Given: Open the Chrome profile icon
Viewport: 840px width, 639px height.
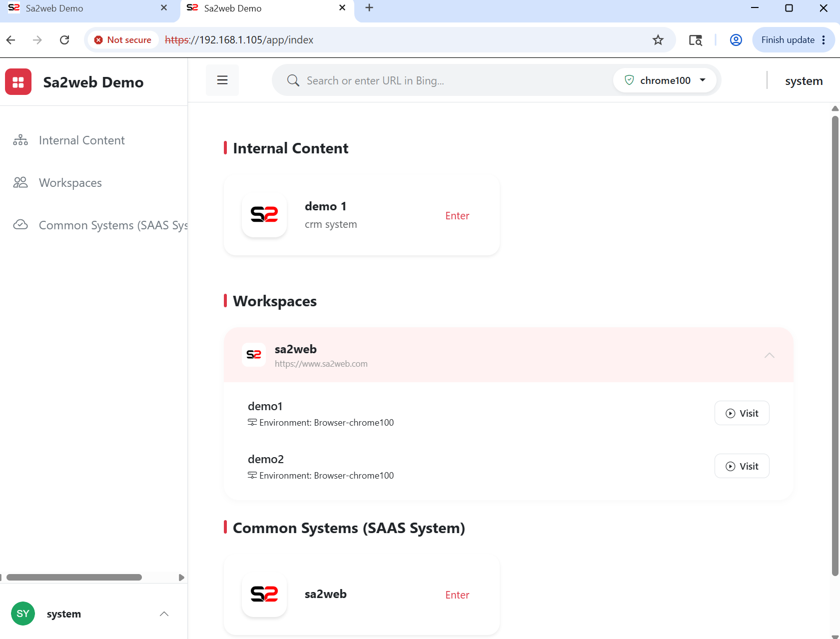Looking at the screenshot, I should 736,40.
